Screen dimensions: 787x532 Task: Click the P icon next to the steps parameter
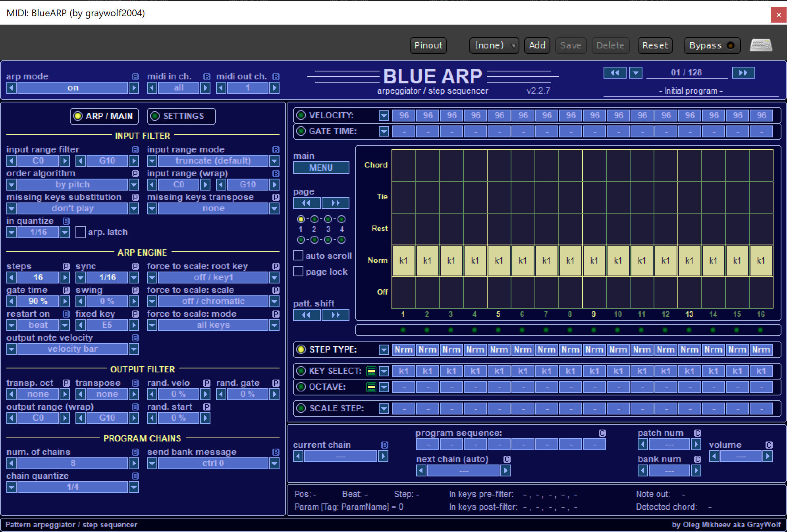point(66,266)
